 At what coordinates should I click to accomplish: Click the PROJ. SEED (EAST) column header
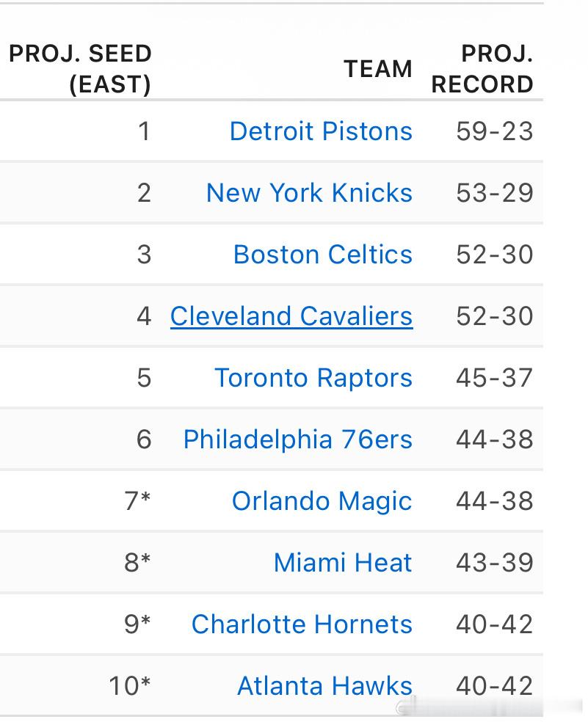(x=80, y=69)
